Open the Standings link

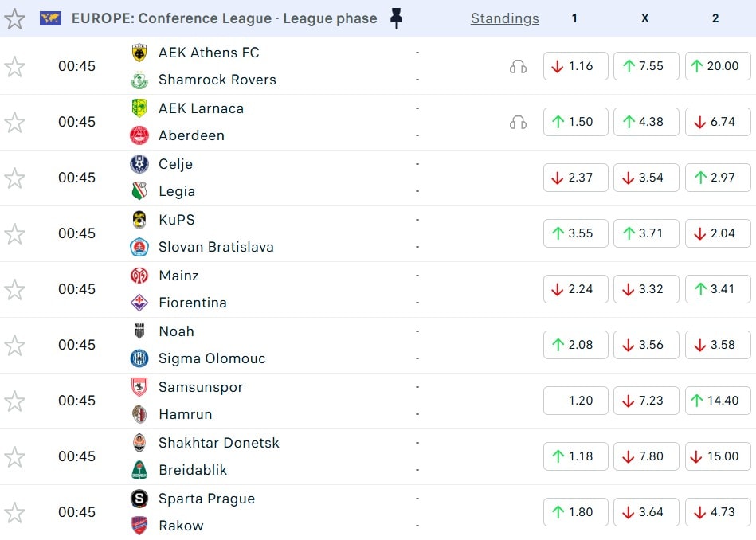click(x=504, y=18)
